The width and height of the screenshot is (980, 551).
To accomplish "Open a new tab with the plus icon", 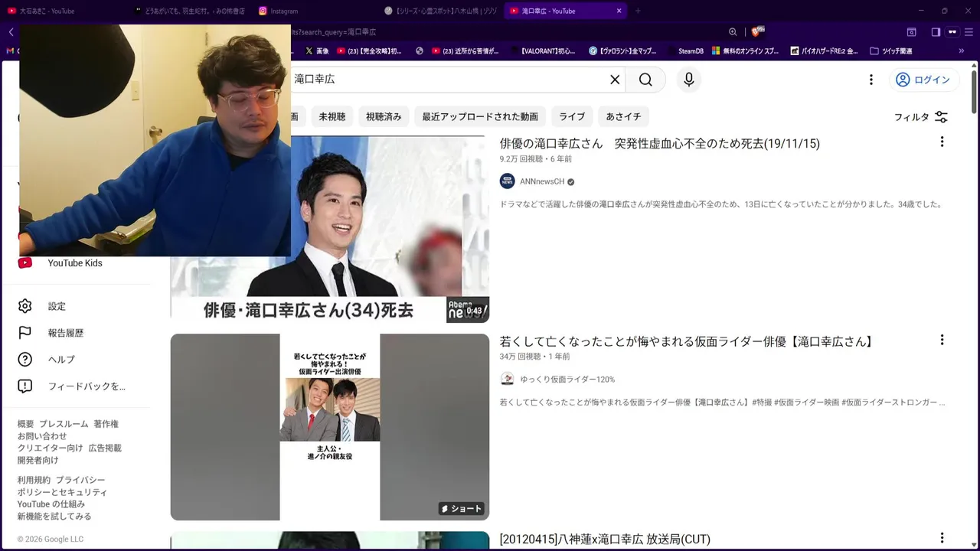I will point(638,11).
